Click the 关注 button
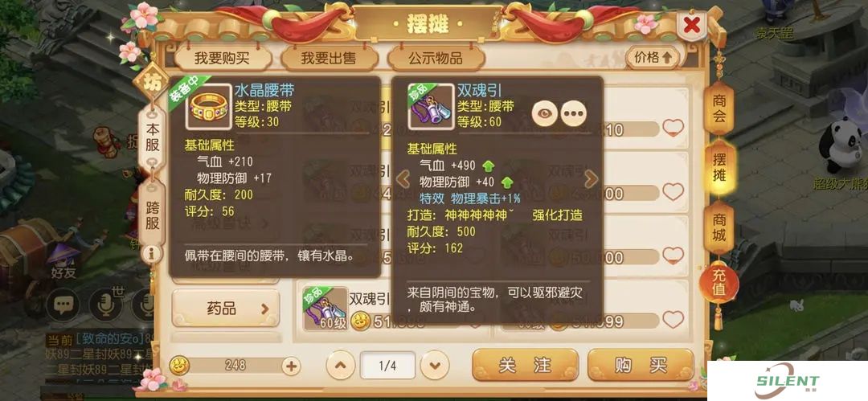 pyautogui.click(x=525, y=365)
